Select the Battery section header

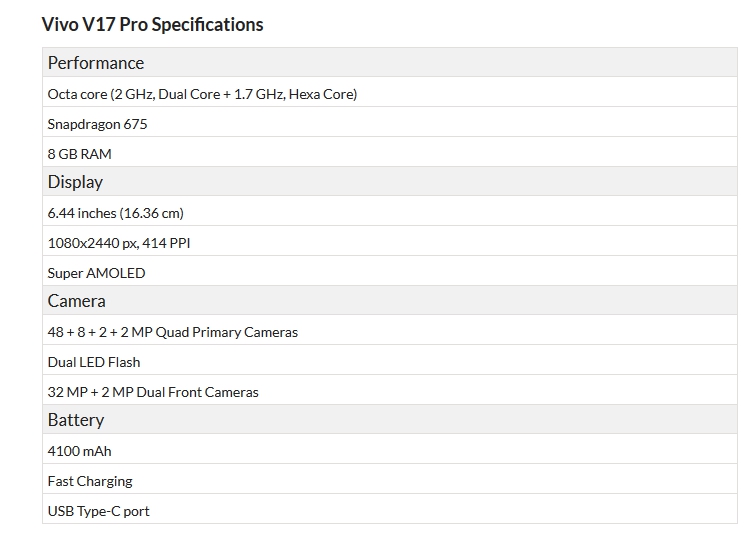[x=75, y=420]
